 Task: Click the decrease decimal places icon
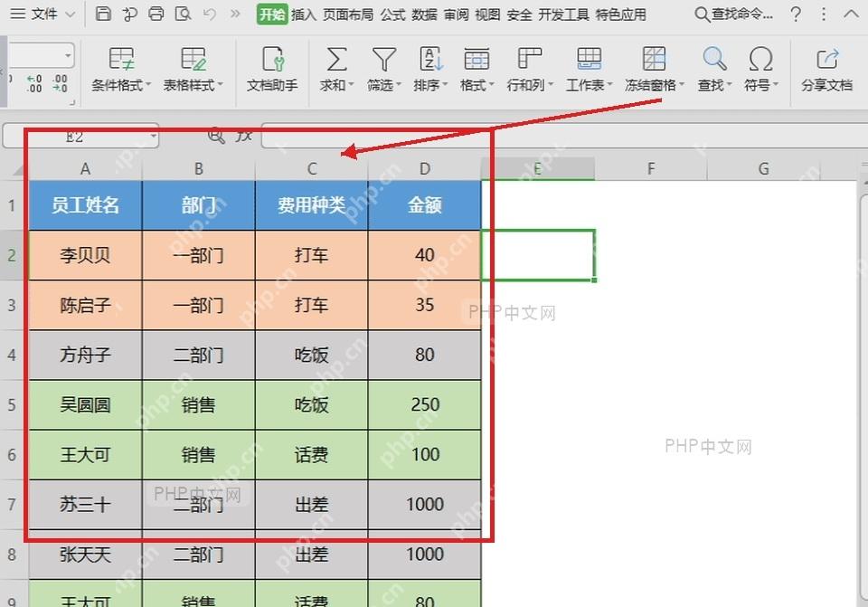[x=60, y=83]
